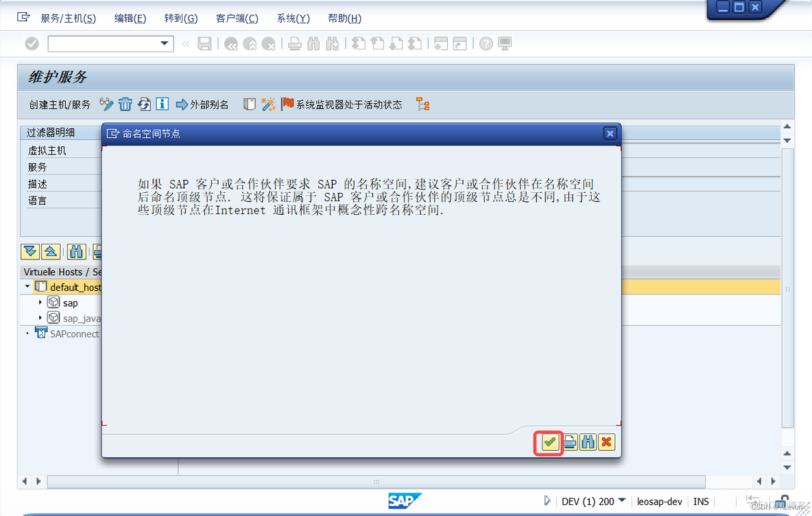812x516 pixels.
Task: Click the Previous Page icon
Action: [x=377, y=44]
